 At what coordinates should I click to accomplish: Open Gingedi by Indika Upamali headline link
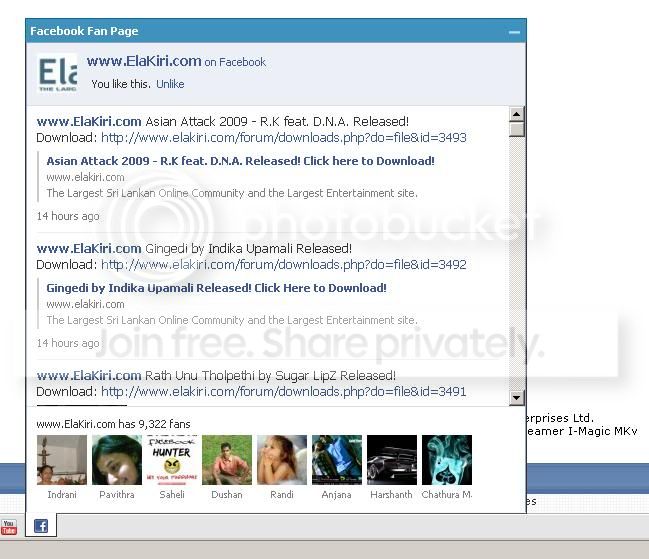216,288
